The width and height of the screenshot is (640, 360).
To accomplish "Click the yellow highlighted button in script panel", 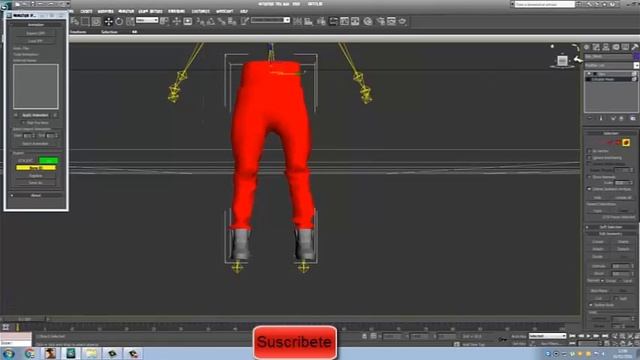I will coord(36,168).
